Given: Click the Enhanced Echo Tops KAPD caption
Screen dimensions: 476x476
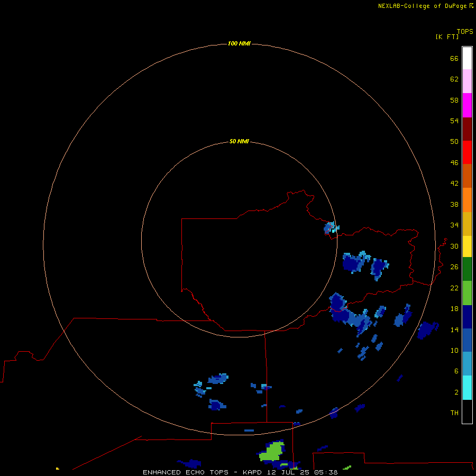Looking at the screenshot, I should (x=240, y=472).
